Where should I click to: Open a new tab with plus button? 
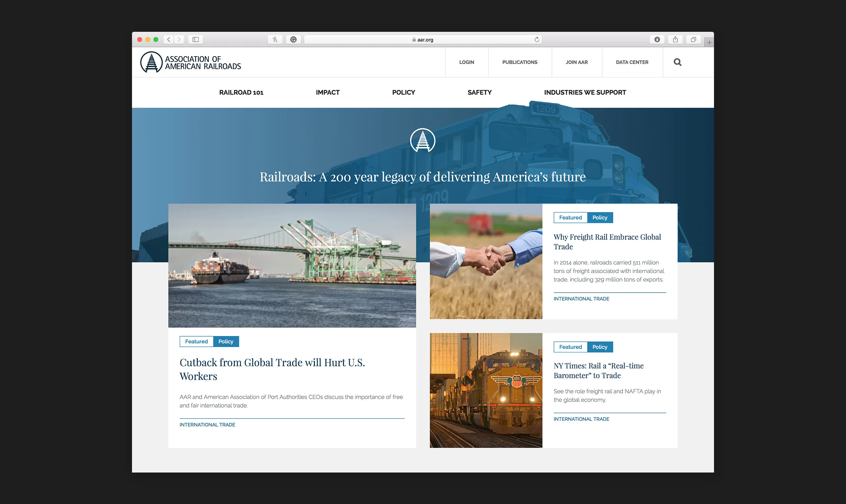coord(709,43)
